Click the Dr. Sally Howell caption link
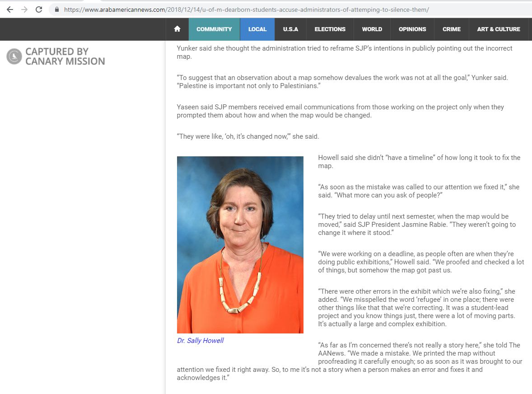This screenshot has width=532, height=394. 200,340
